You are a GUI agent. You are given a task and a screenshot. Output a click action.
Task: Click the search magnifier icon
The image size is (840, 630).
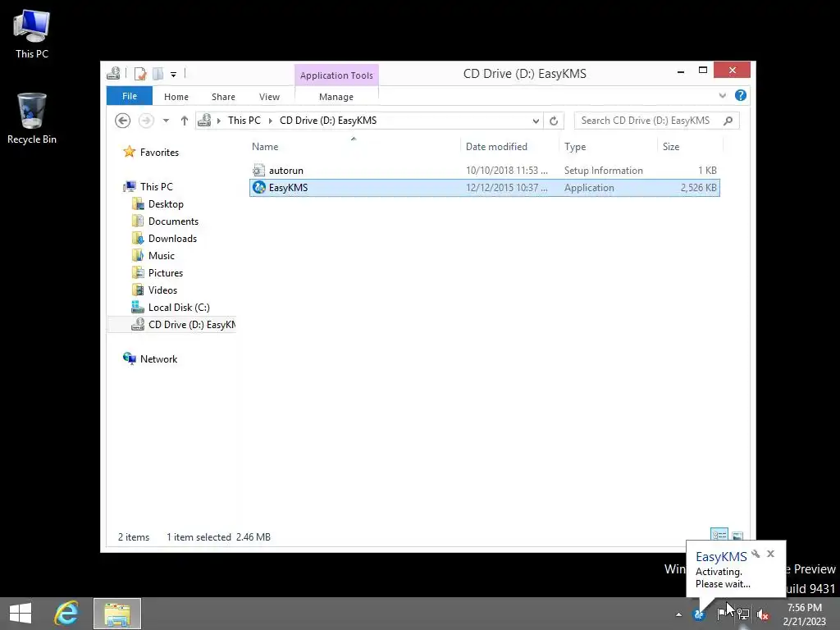click(728, 121)
